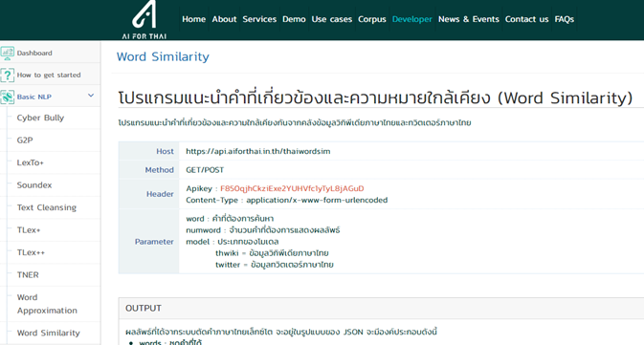Open News & Events page
644x345 pixels.
tap(469, 19)
